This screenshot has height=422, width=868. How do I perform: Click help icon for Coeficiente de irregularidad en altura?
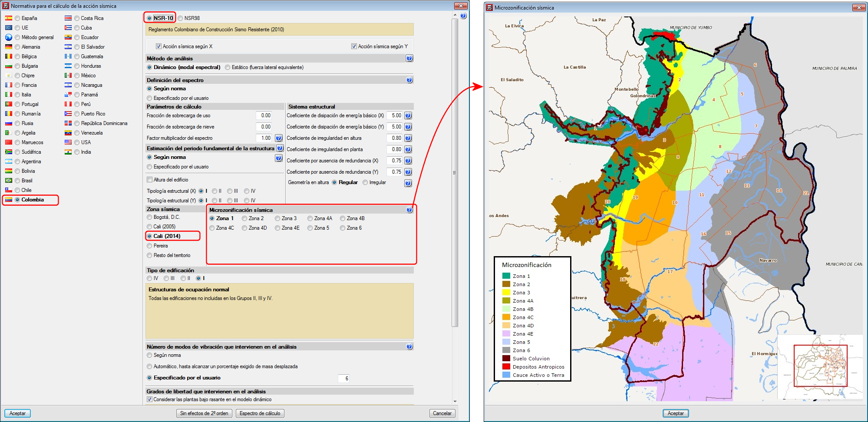(x=408, y=138)
